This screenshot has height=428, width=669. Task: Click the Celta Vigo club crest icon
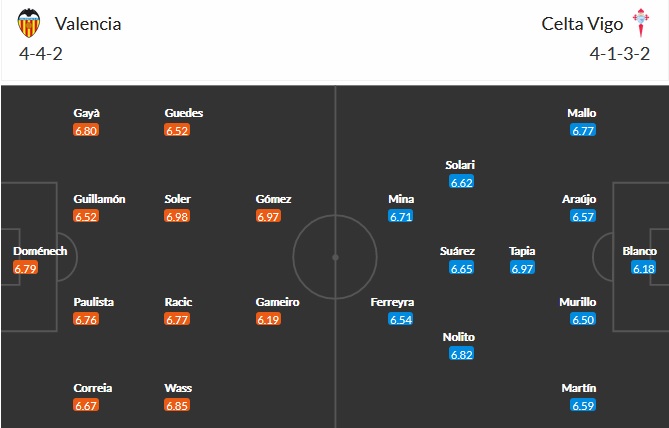(638, 22)
